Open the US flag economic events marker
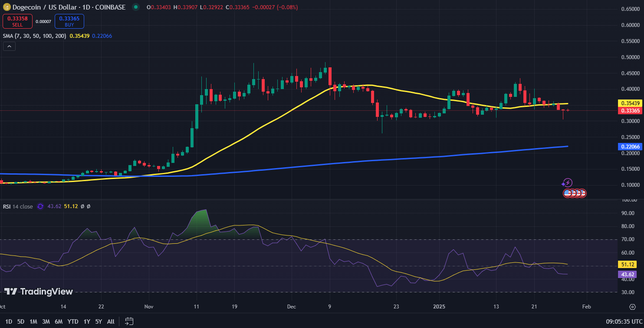This screenshot has width=644, height=328. click(567, 193)
